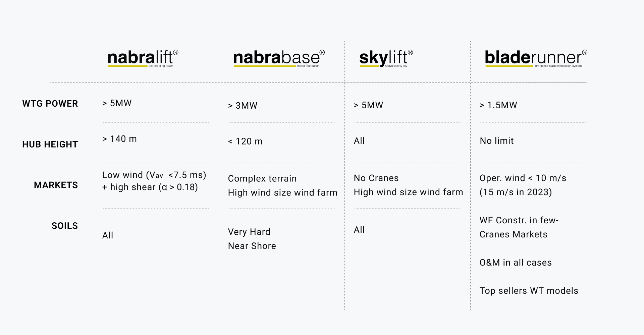Click the bladerunner logo
Viewport: 644px width, 335px height.
click(x=536, y=58)
